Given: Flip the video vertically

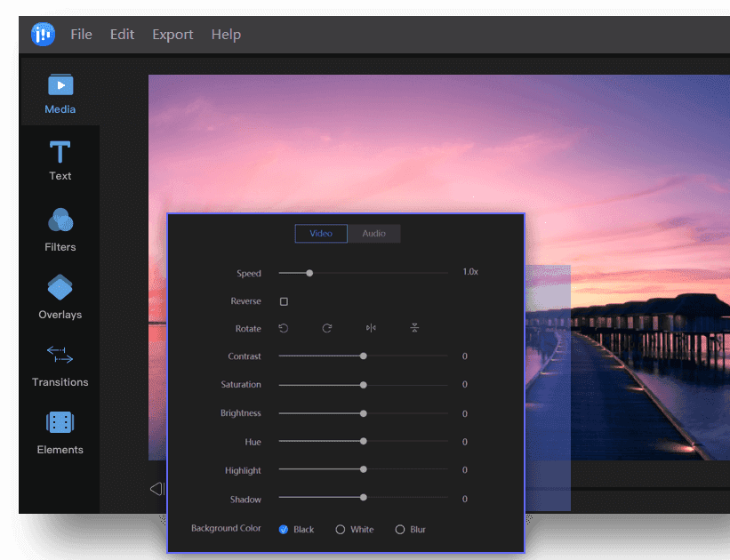Looking at the screenshot, I should point(414,328).
